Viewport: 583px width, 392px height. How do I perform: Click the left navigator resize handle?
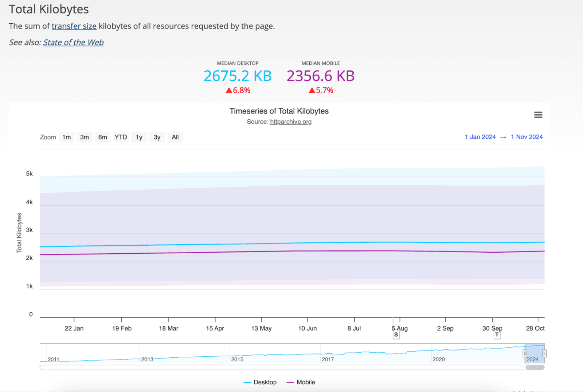[x=525, y=353]
